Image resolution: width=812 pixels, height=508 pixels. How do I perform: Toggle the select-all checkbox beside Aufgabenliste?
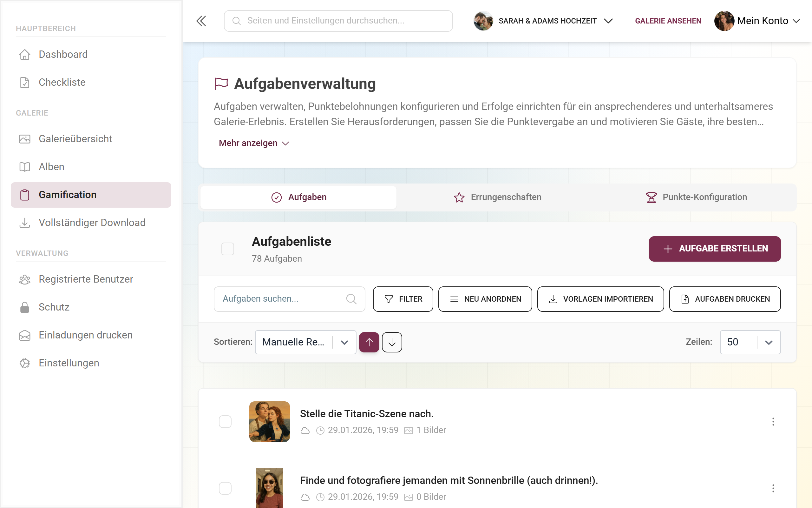(227, 249)
